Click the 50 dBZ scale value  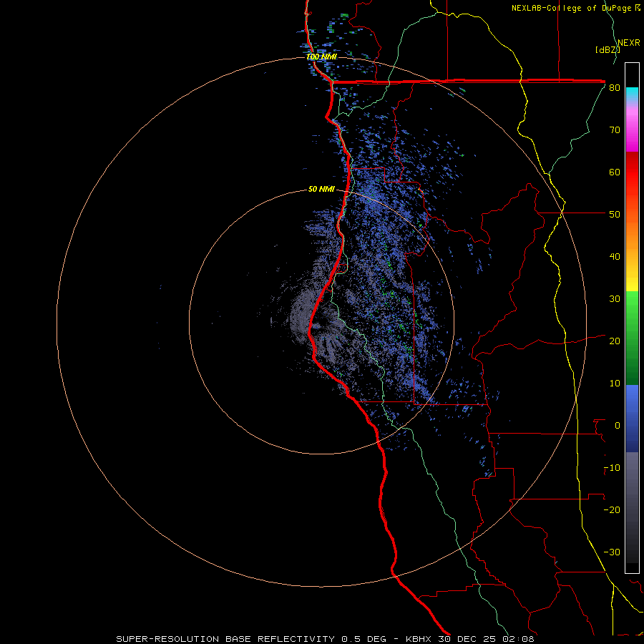coord(615,215)
